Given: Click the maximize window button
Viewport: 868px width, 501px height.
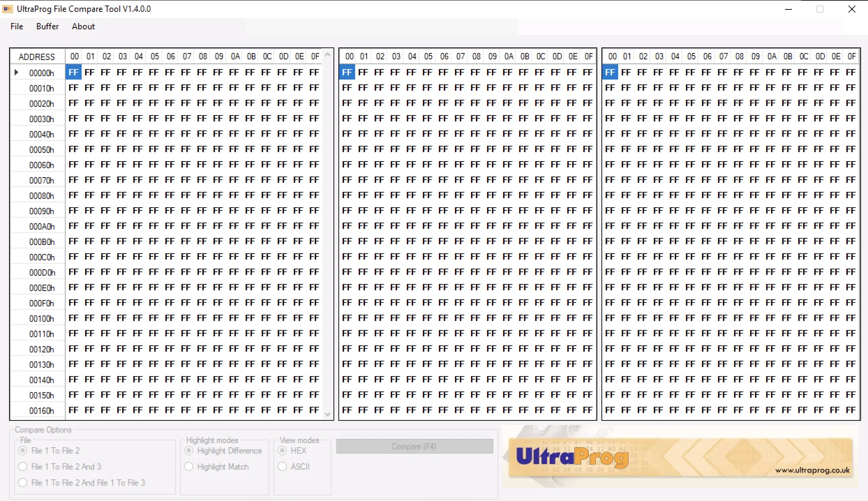Looking at the screenshot, I should [x=820, y=9].
